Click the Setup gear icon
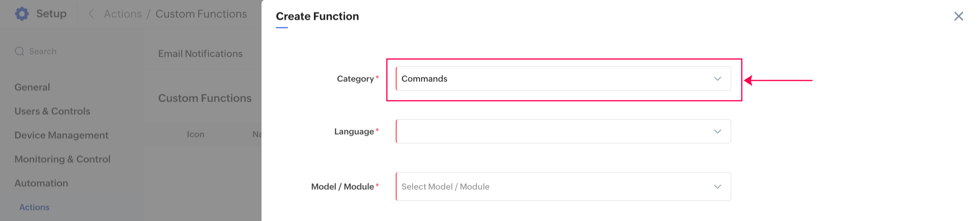Screen dimensions: 980x221 [22, 14]
